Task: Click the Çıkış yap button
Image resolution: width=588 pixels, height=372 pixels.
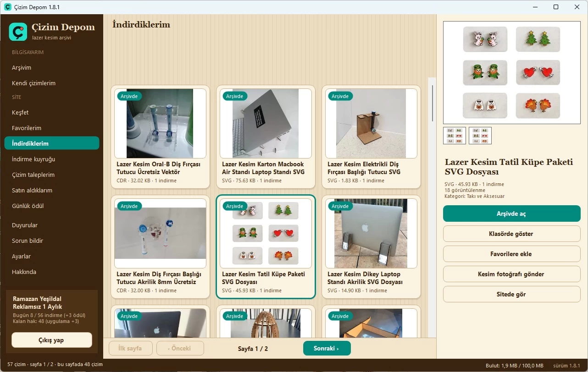Action: [x=52, y=340]
